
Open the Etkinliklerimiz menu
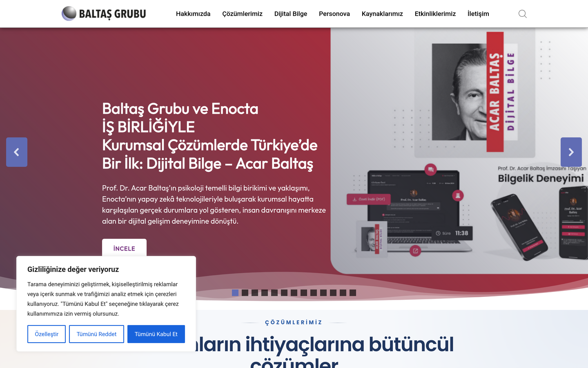pyautogui.click(x=435, y=14)
